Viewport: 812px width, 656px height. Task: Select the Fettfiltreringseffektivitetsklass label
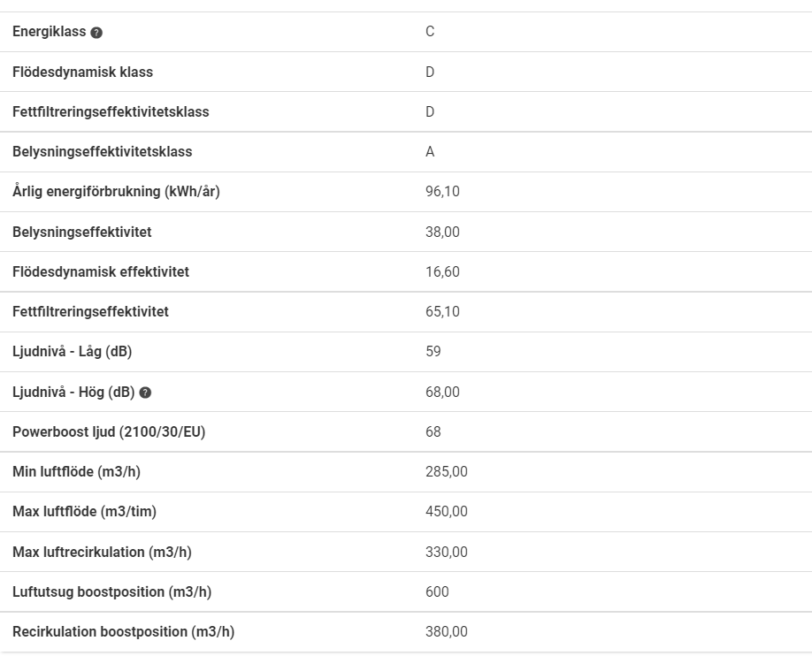[111, 111]
